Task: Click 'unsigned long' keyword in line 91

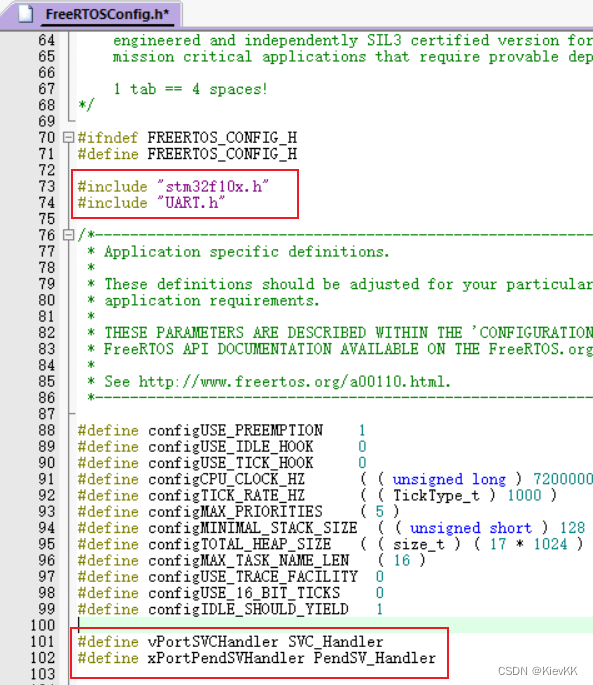Action: pos(449,479)
